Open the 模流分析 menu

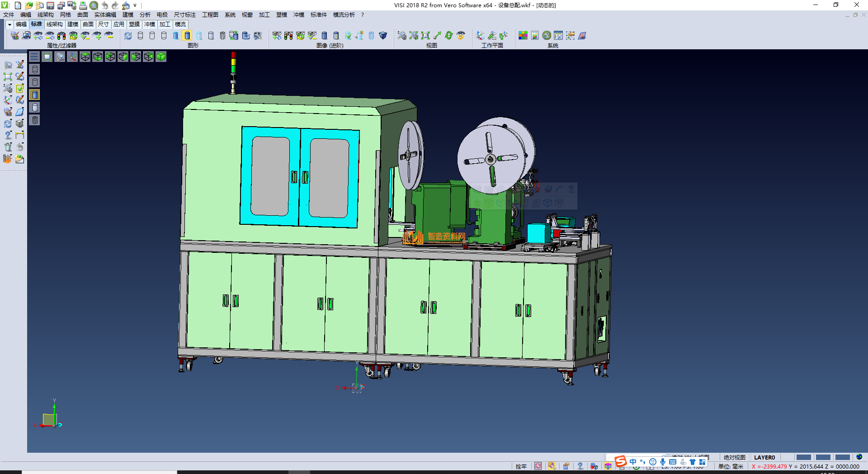click(344, 15)
